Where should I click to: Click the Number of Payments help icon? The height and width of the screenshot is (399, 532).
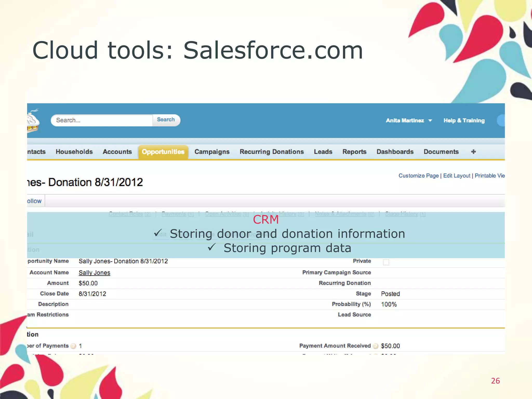pyautogui.click(x=73, y=346)
